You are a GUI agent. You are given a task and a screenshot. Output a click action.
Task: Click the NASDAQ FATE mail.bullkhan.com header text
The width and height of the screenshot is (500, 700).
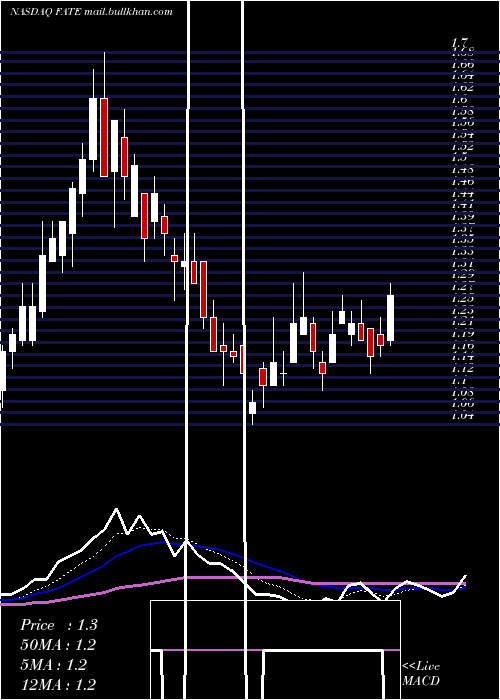pyautogui.click(x=91, y=12)
